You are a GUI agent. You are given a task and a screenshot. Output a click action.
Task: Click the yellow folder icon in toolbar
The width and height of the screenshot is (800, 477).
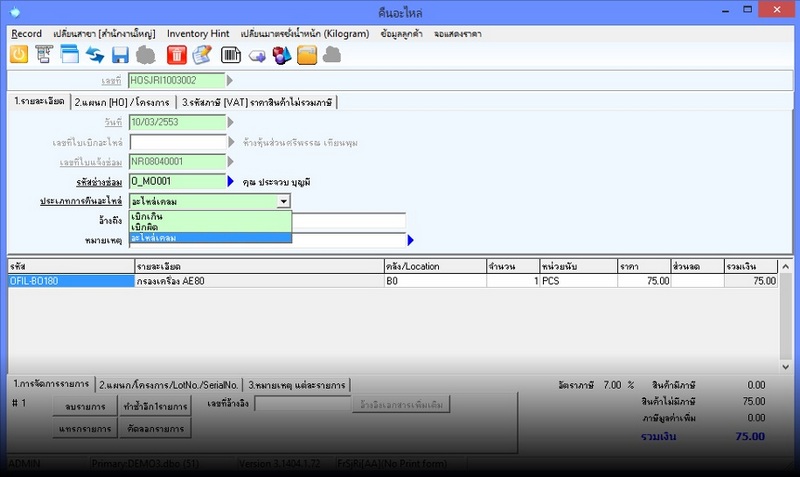(308, 54)
